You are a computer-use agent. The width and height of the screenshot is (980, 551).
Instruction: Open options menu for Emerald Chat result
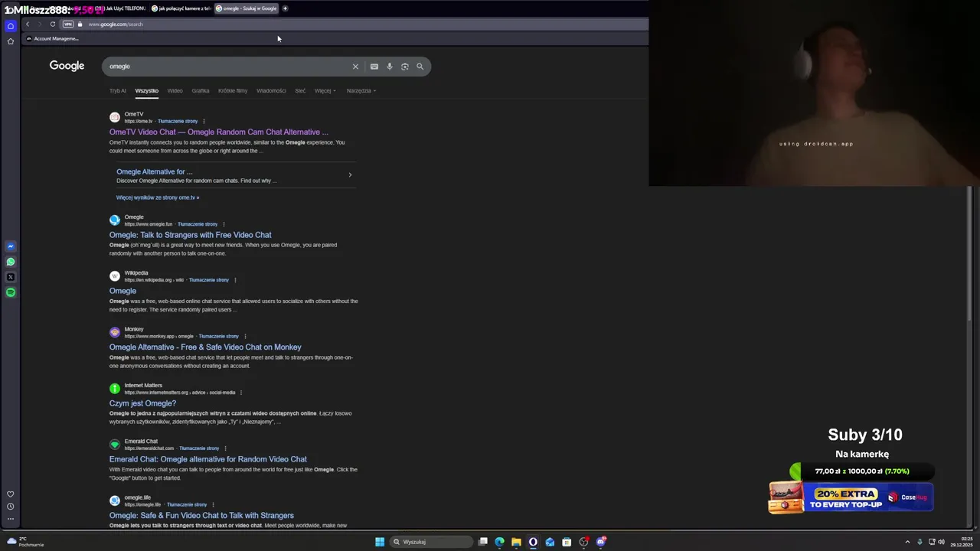point(225,448)
